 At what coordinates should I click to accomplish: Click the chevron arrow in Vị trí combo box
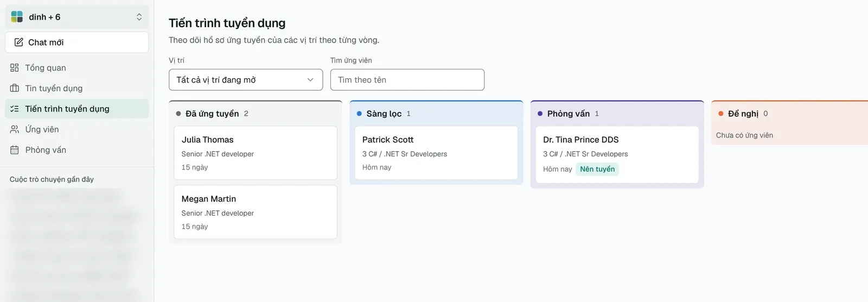click(310, 80)
